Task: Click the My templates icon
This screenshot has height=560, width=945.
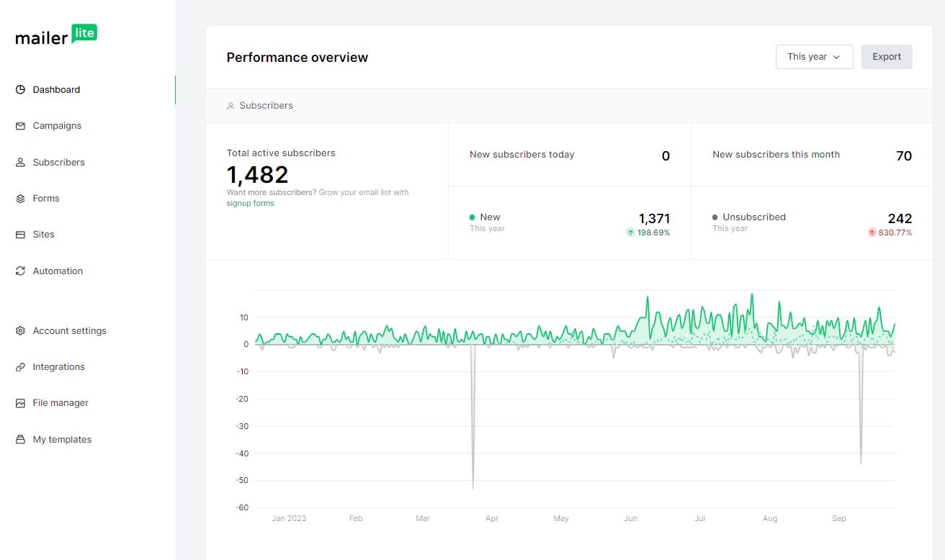Action: [20, 440]
